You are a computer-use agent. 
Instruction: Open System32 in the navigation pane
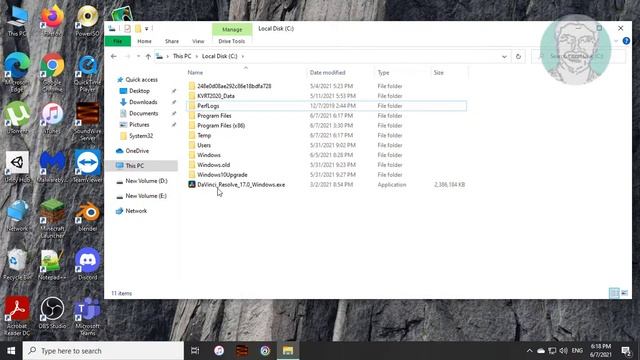coord(141,136)
